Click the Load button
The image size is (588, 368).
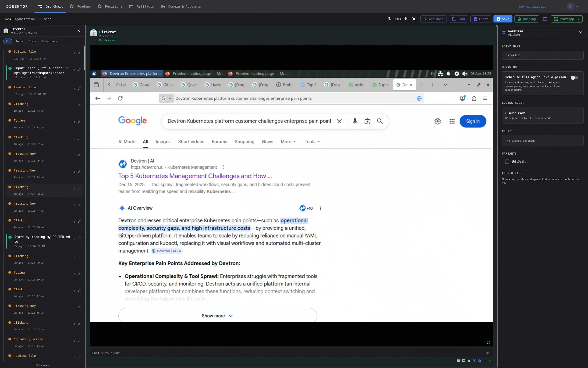tap(459, 19)
